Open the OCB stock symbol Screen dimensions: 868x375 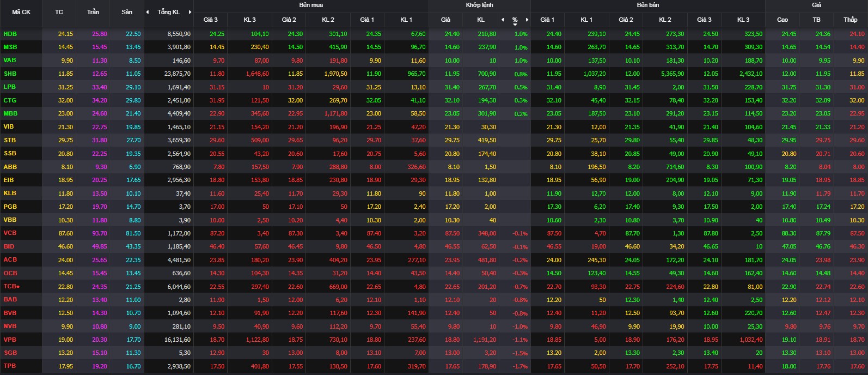click(x=10, y=273)
